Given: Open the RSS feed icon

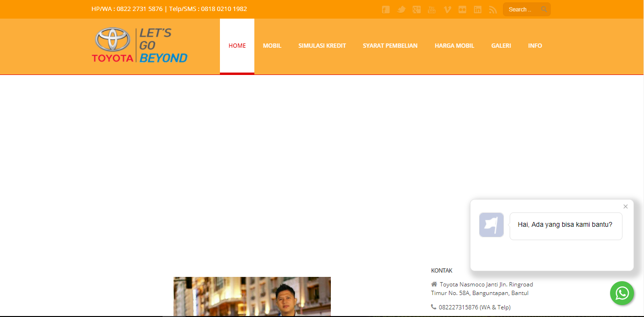Looking at the screenshot, I should (x=493, y=10).
